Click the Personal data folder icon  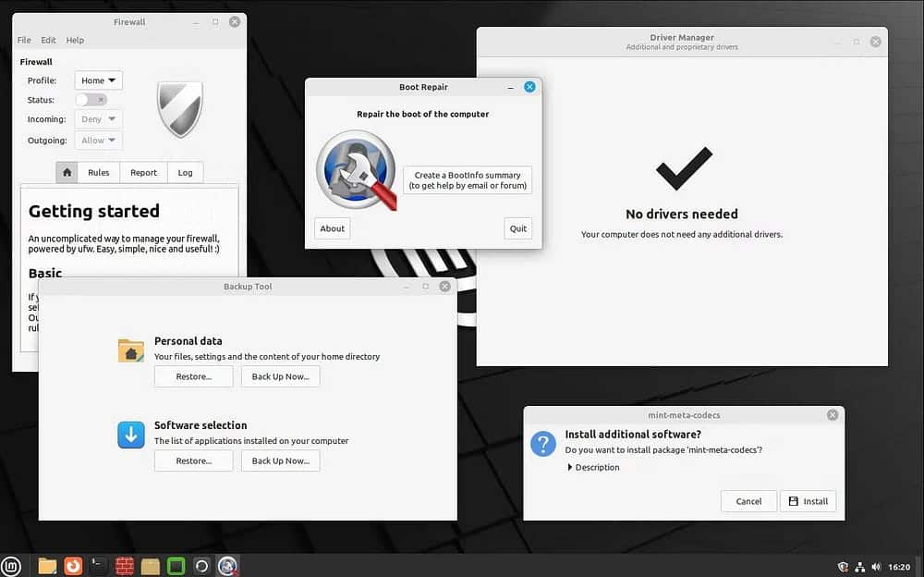tap(130, 350)
